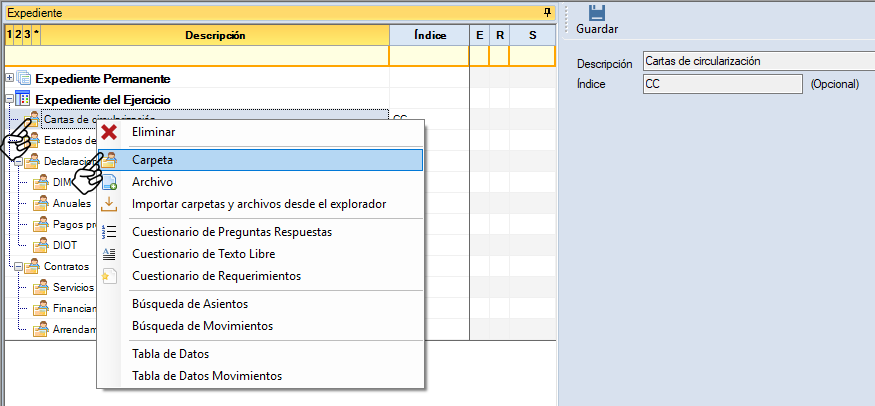The width and height of the screenshot is (875, 406).
Task: Click the Expediente del Ejercicio calendar icon
Action: (x=24, y=99)
